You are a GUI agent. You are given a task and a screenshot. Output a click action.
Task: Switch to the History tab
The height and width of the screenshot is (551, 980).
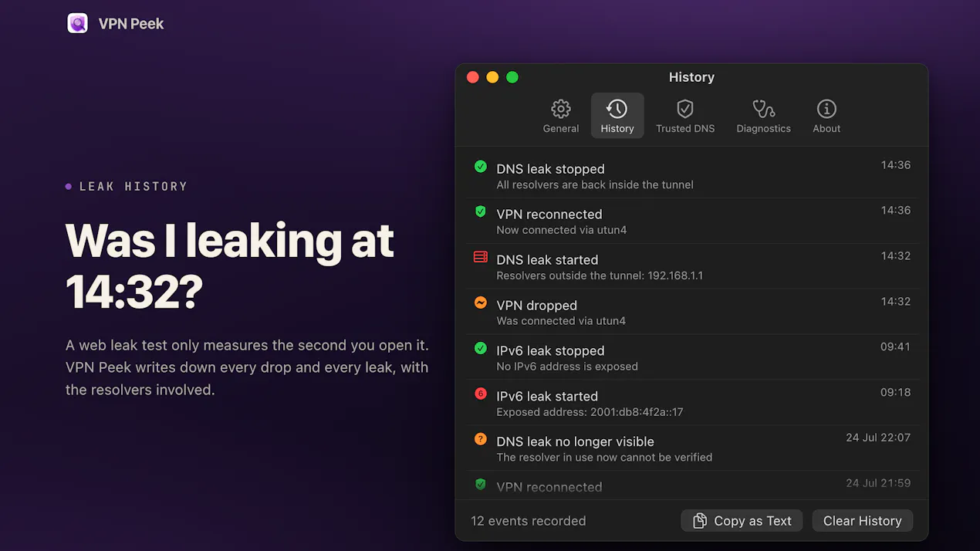point(617,117)
